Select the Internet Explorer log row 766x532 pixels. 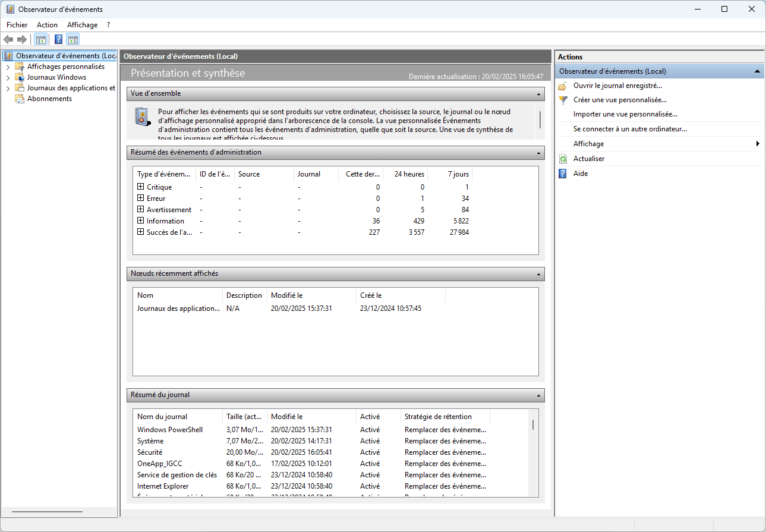pos(311,486)
